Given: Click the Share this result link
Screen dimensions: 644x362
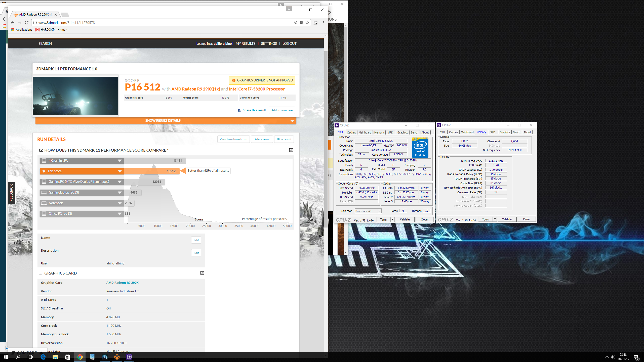Looking at the screenshot, I should (252, 110).
